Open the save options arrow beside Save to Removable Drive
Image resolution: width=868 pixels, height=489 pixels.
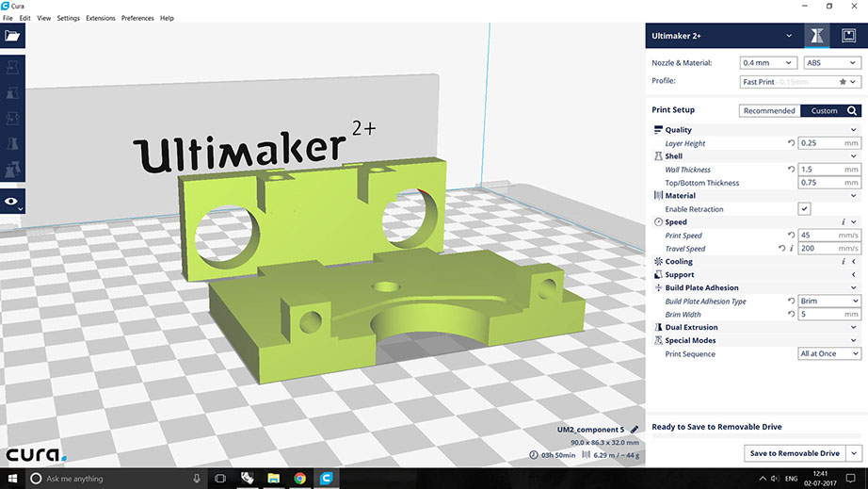pyautogui.click(x=854, y=453)
